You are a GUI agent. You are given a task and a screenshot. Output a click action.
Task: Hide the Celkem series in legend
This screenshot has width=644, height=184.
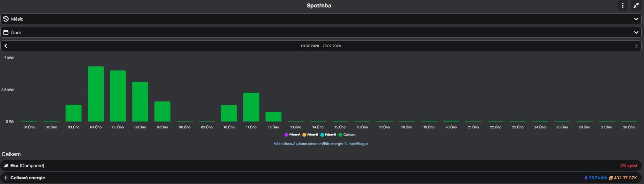click(349, 135)
